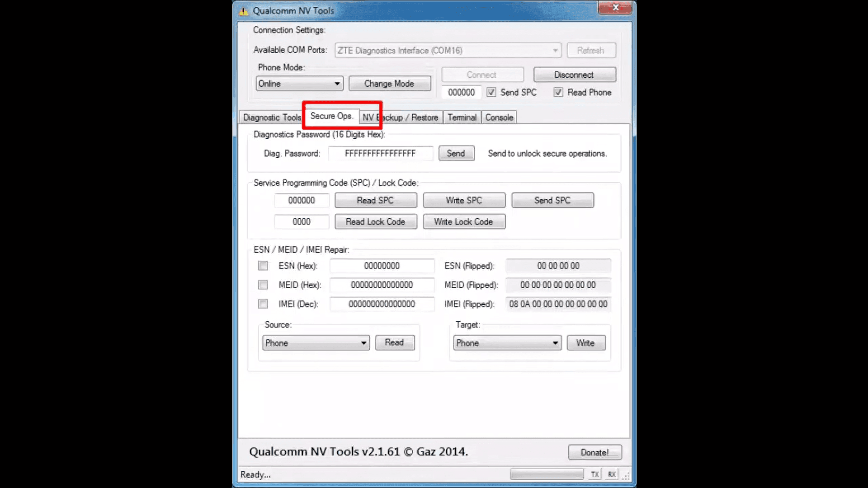868x488 pixels.
Task: Uncheck the Read Phone checkbox
Action: coord(558,92)
